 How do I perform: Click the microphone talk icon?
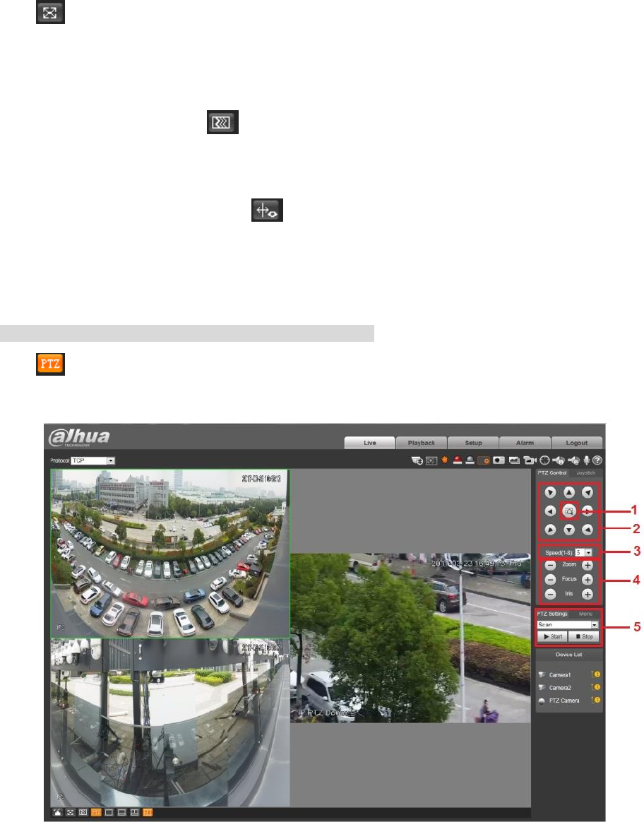tap(586, 460)
